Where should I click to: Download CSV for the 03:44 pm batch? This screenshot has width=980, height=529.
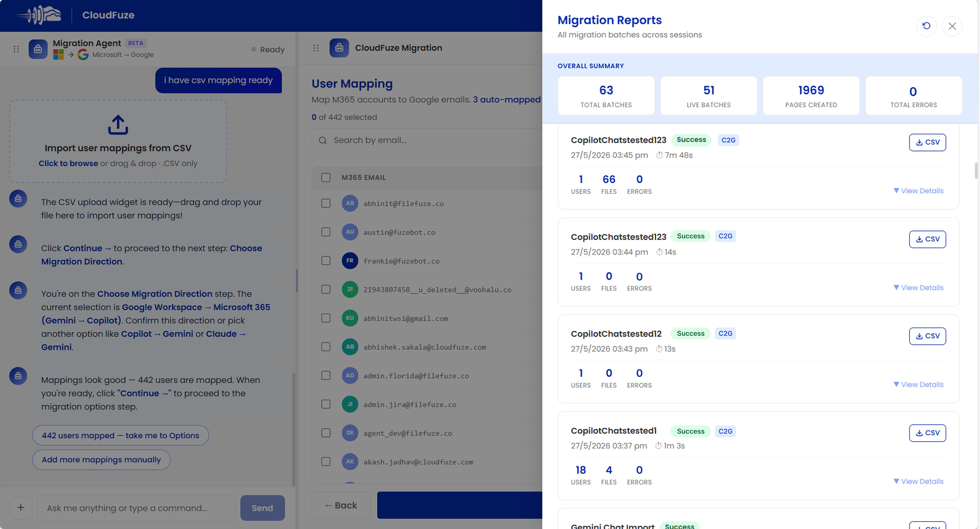click(x=928, y=239)
